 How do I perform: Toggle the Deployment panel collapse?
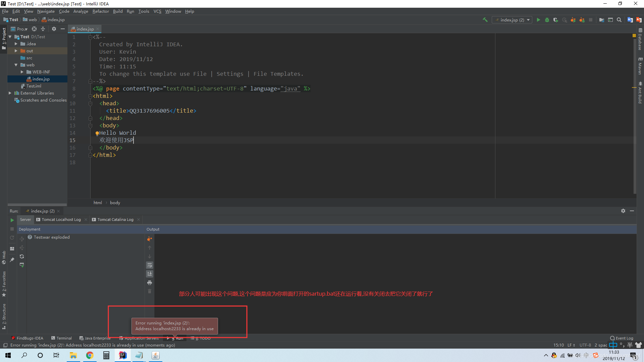(29, 229)
